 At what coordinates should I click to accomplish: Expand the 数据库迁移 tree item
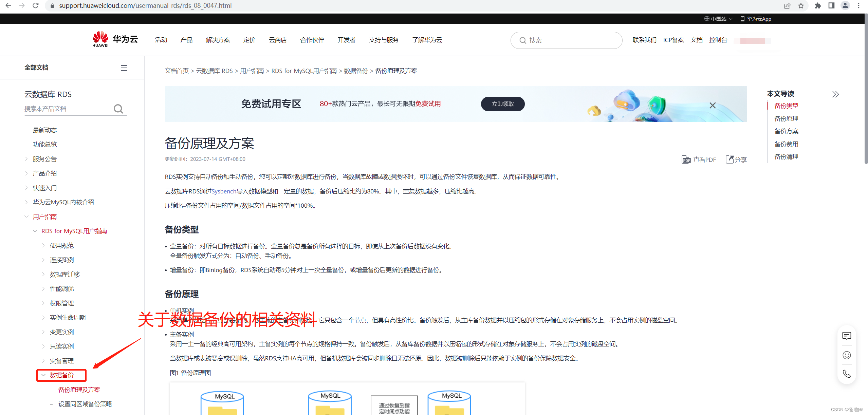tap(43, 274)
